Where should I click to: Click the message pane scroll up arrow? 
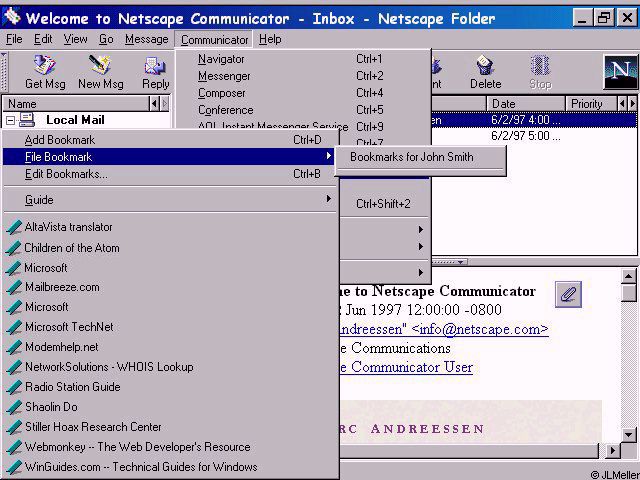(x=629, y=277)
